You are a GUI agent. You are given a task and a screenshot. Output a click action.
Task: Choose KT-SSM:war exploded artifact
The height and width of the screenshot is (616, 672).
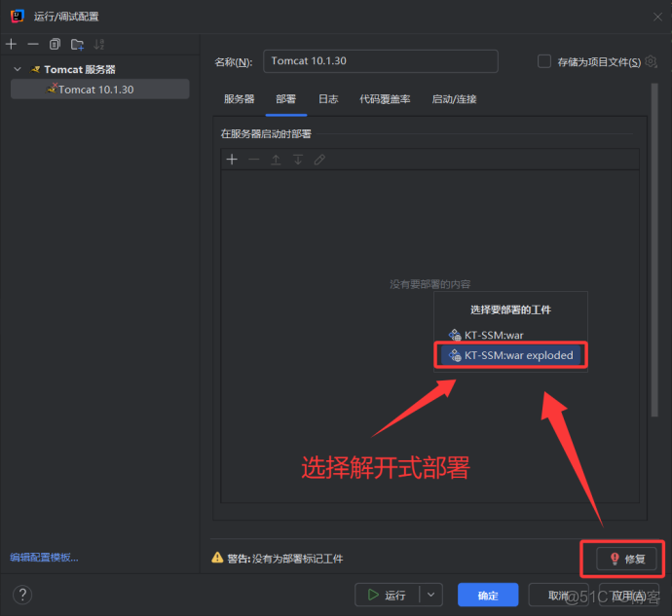(x=510, y=355)
